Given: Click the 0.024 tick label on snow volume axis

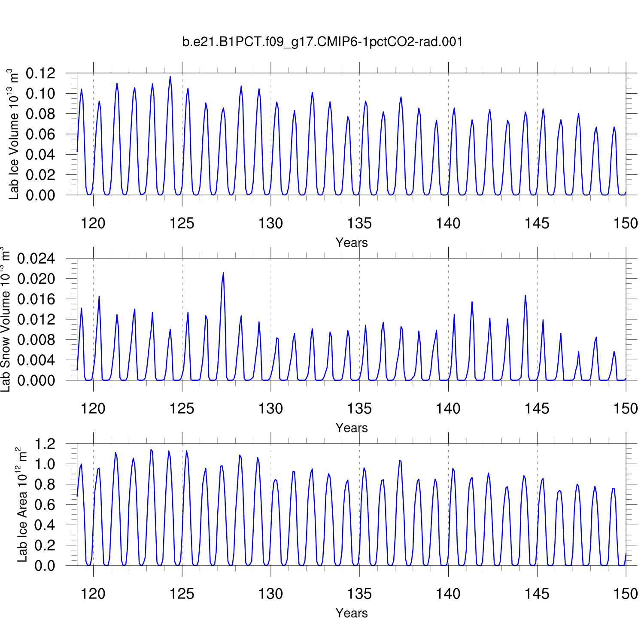Looking at the screenshot, I should click(x=36, y=258).
